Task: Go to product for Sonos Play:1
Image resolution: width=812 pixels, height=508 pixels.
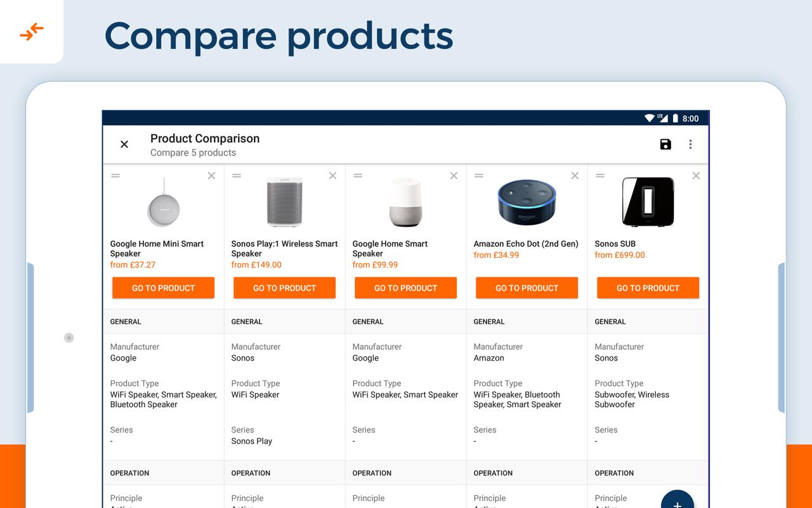Action: [285, 288]
